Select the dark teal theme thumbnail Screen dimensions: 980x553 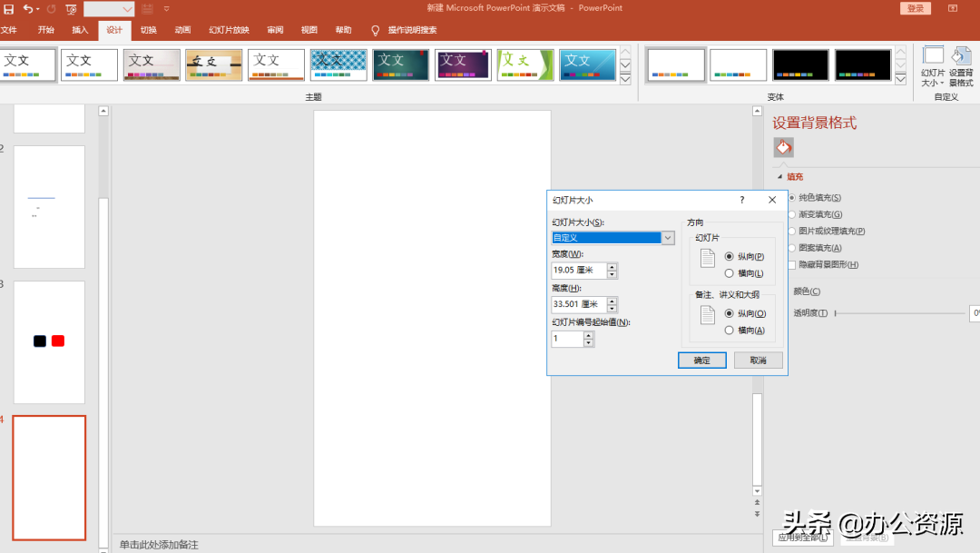pos(401,65)
